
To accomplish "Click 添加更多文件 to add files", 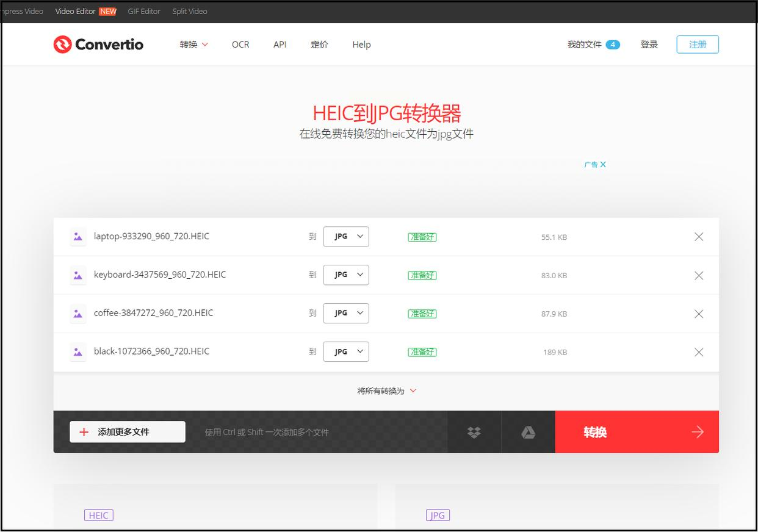I will tap(128, 432).
